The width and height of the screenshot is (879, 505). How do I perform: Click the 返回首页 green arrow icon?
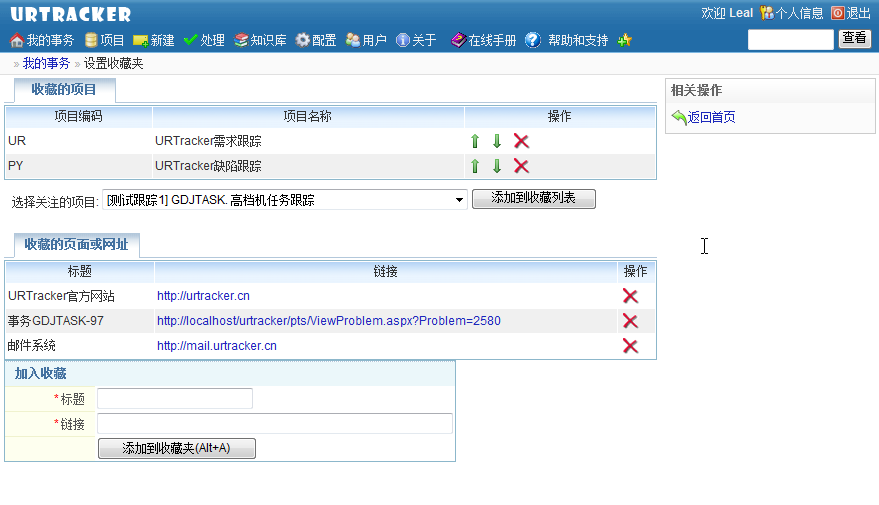coord(679,117)
